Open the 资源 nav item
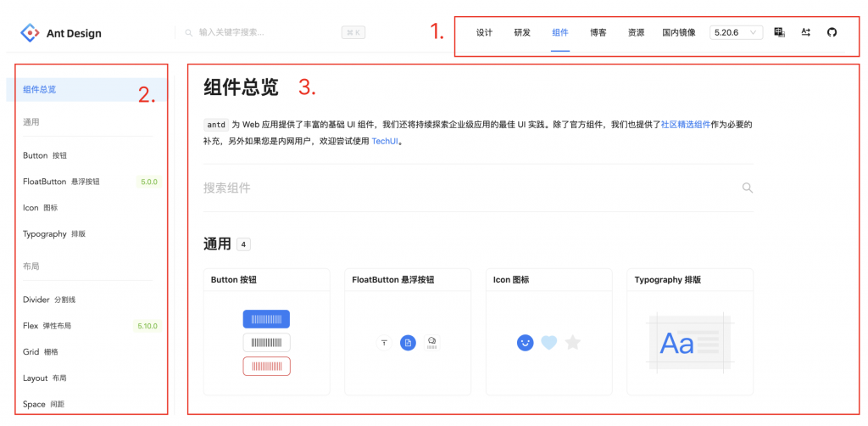 [x=636, y=33]
